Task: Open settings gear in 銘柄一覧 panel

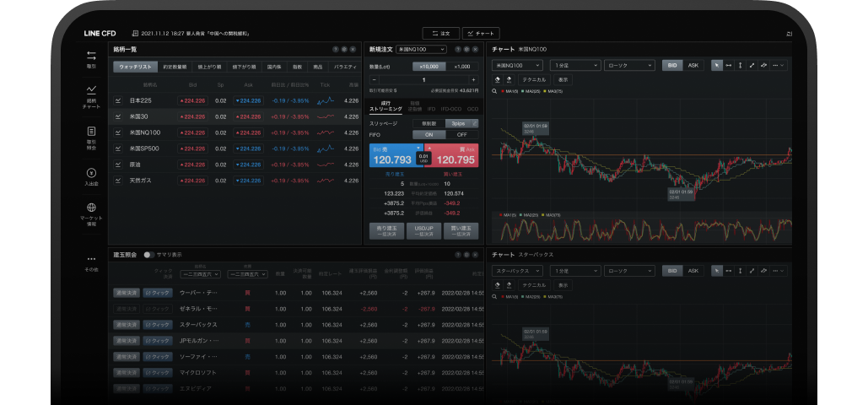Action: tap(344, 49)
